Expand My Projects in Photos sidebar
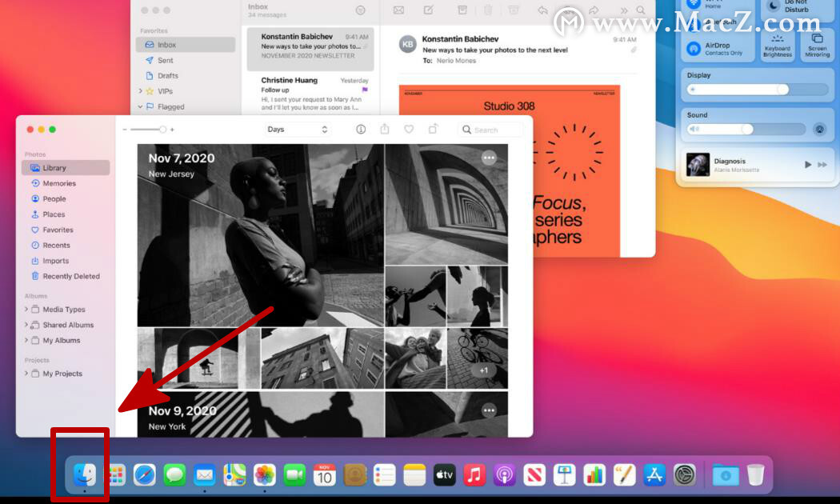This screenshot has width=840, height=504. 26,374
